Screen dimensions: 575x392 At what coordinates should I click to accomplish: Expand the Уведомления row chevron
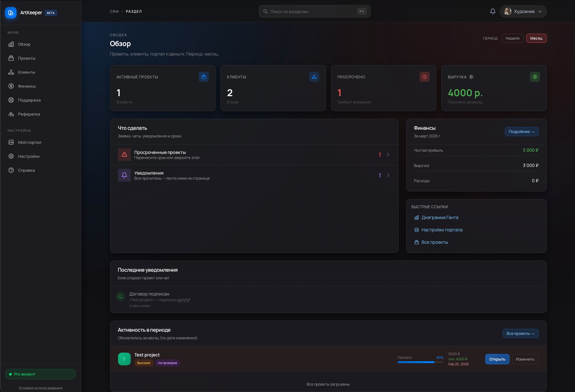coord(388,175)
